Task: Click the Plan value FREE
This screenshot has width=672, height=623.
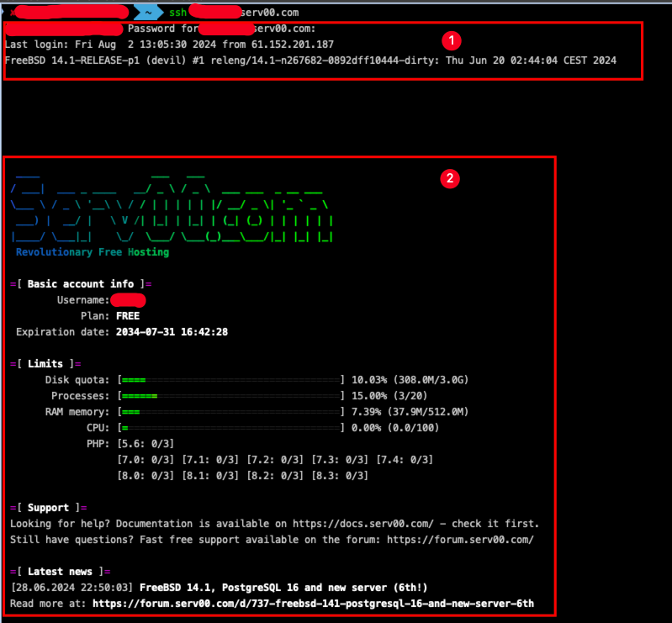Action: coord(128,316)
